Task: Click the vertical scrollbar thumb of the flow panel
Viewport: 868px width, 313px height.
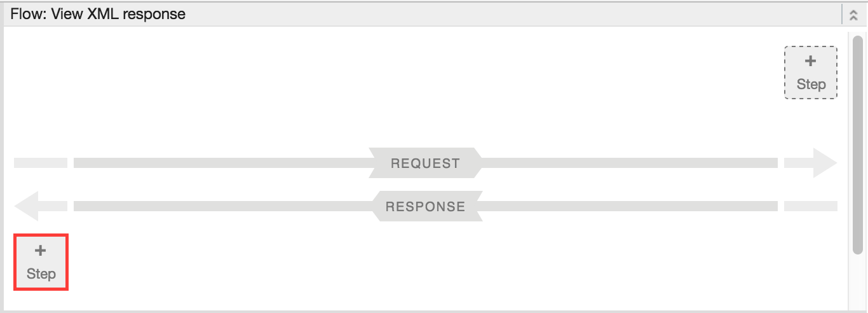Action: coord(858,143)
